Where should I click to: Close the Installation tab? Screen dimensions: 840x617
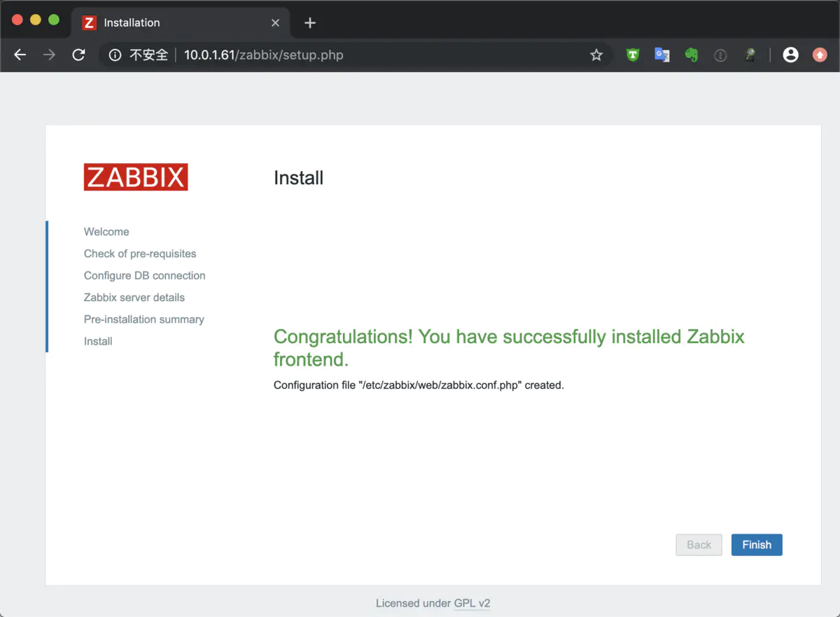(x=275, y=22)
